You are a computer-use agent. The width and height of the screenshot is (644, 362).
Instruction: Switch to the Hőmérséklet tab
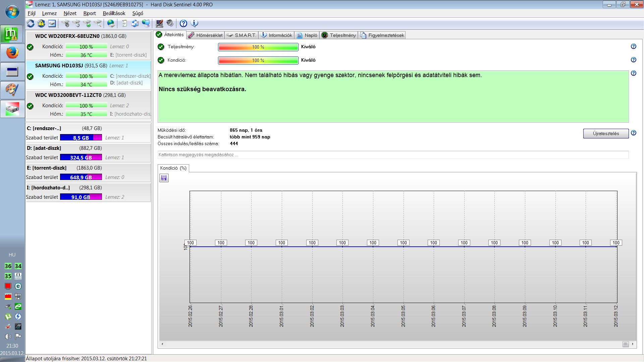(205, 35)
